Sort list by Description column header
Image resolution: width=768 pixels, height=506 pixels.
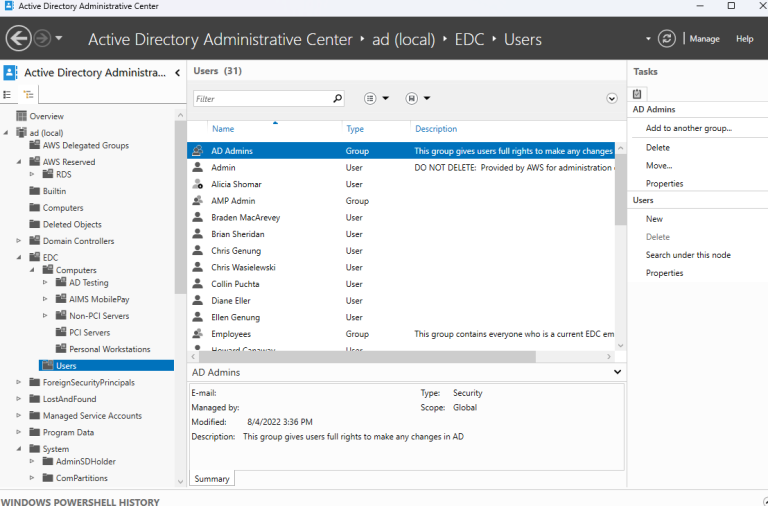click(x=436, y=129)
